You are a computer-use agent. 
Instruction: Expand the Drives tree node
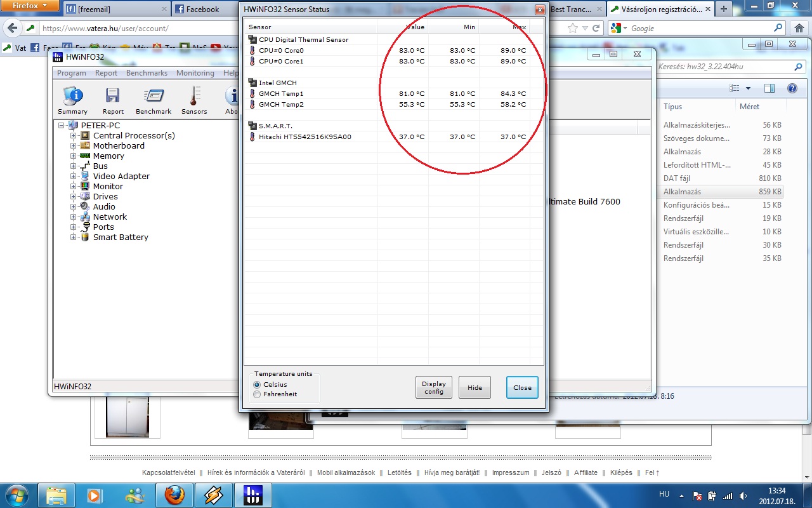(74, 197)
